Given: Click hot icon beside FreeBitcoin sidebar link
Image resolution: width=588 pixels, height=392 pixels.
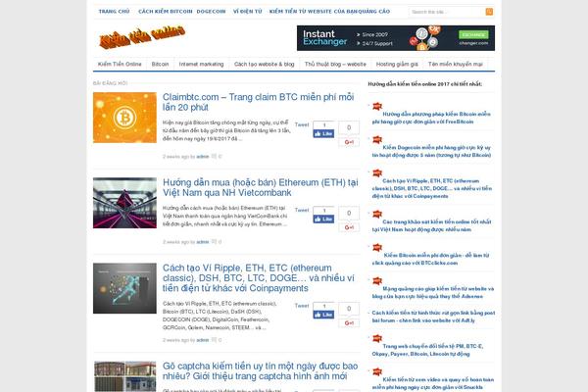Looking at the screenshot, I should [377, 106].
